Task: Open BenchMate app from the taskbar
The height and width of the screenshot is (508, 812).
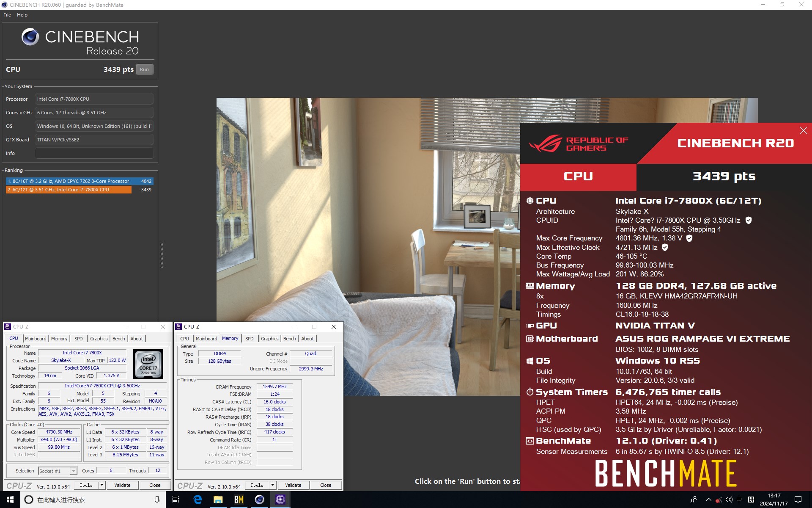Action: tap(239, 500)
